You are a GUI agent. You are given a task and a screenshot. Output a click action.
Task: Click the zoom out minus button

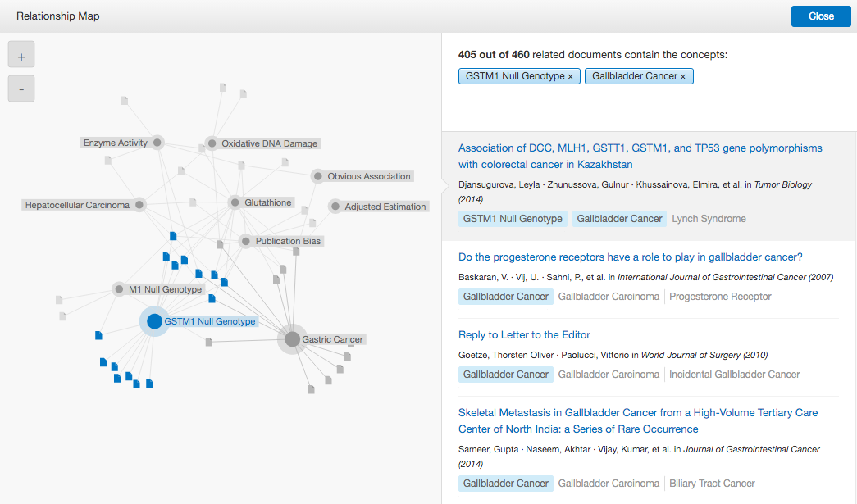21,89
